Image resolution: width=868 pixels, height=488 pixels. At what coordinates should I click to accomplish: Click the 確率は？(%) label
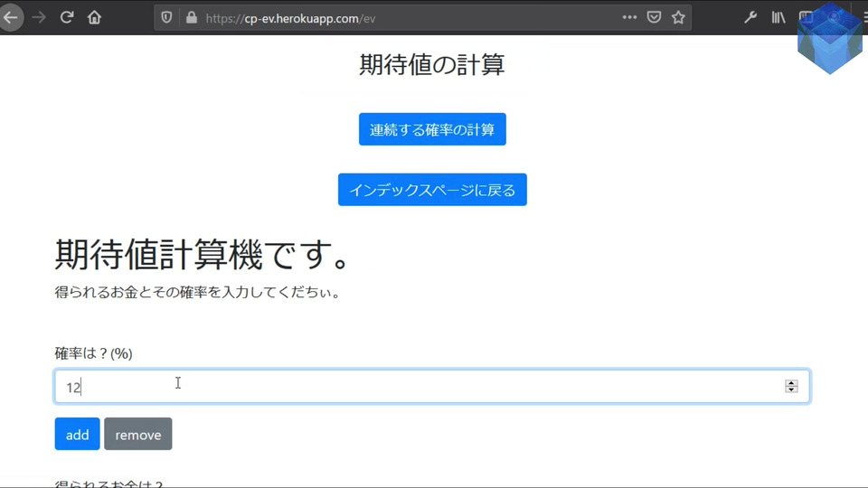pyautogui.click(x=93, y=353)
